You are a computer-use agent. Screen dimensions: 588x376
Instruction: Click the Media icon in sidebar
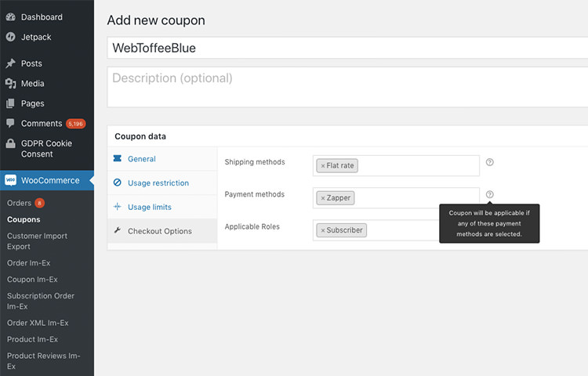(10, 83)
